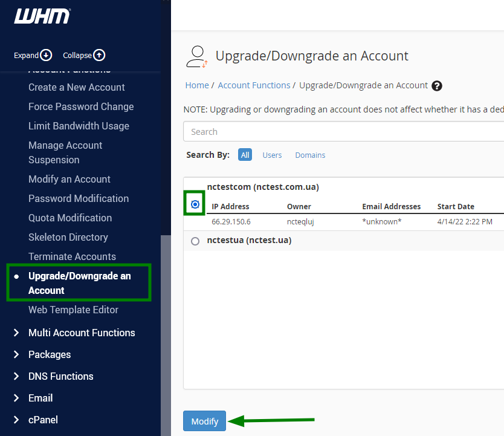Screen dimensions: 504x436
Task: Open Skeleton Directory
Action: pyautogui.click(x=68, y=237)
